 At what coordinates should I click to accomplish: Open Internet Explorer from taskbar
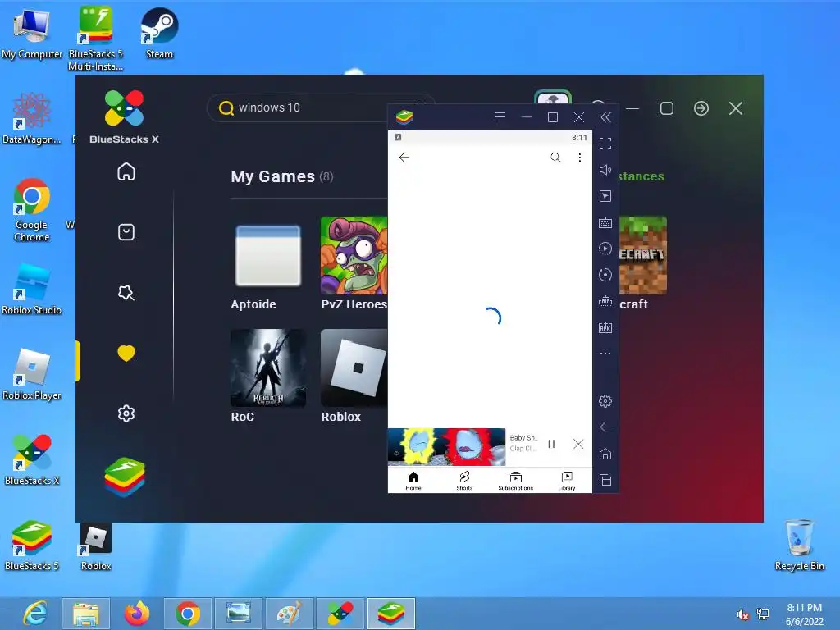35,614
